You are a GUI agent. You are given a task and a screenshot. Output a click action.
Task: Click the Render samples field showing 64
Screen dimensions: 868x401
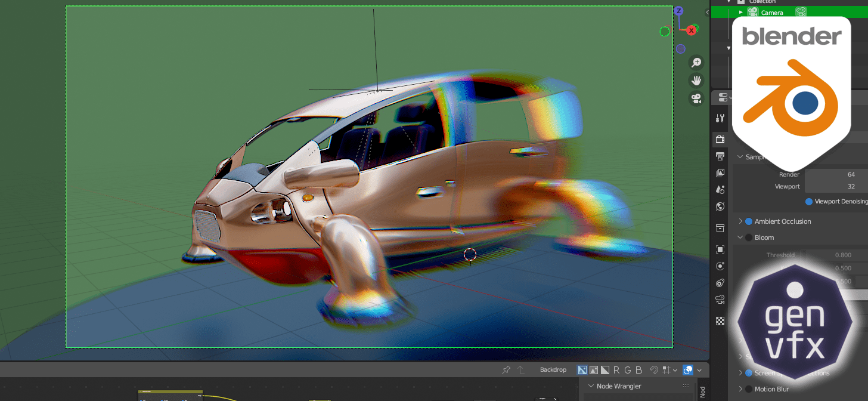836,175
